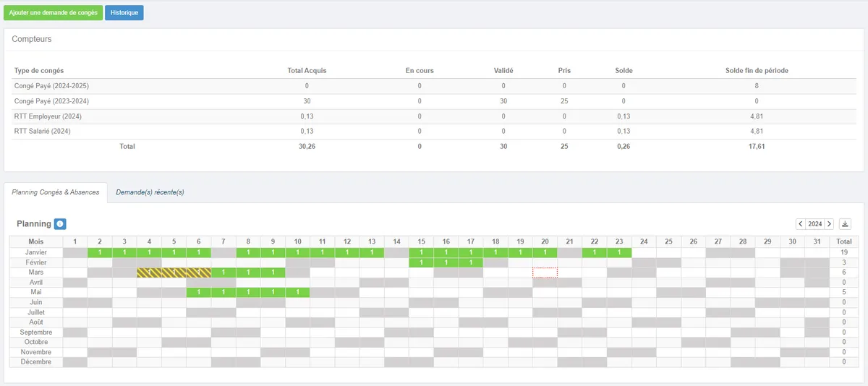Click the Solde fin de période header

(x=757, y=71)
